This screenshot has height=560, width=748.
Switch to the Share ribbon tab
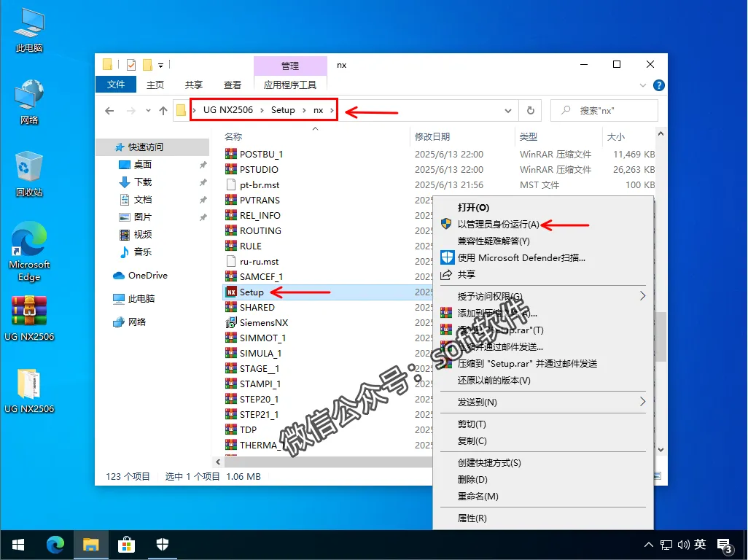pos(194,85)
